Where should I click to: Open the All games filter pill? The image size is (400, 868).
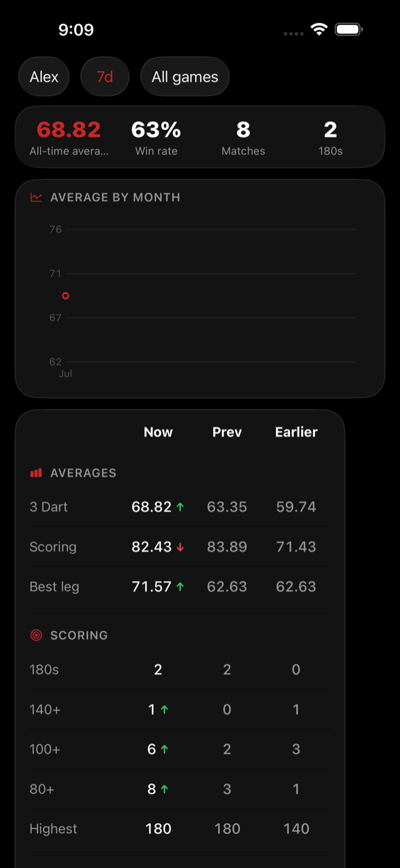[x=185, y=77]
